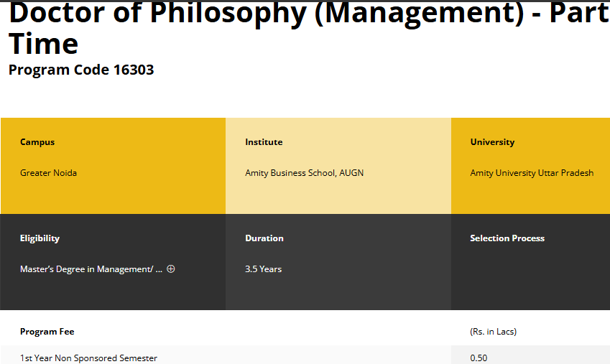The width and height of the screenshot is (610, 364).
Task: Select the 'Selection Process' heading
Action: point(507,238)
